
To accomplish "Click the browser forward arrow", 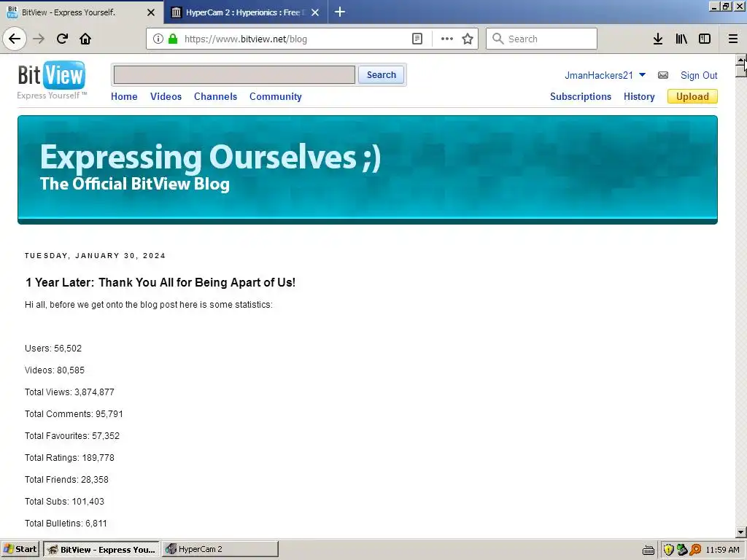I will point(39,39).
